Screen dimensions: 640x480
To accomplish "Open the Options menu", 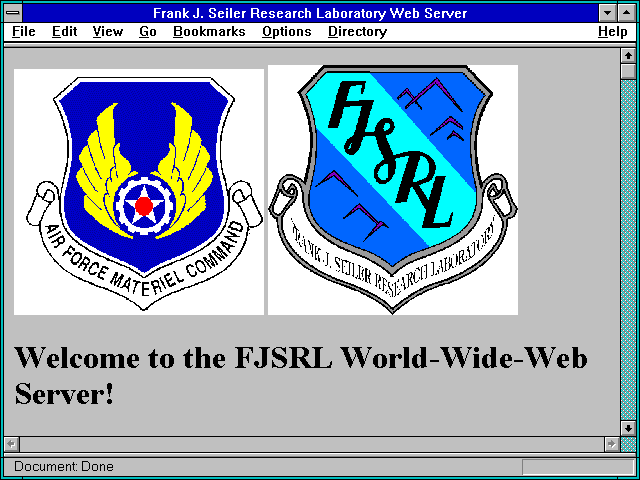I will (x=287, y=32).
